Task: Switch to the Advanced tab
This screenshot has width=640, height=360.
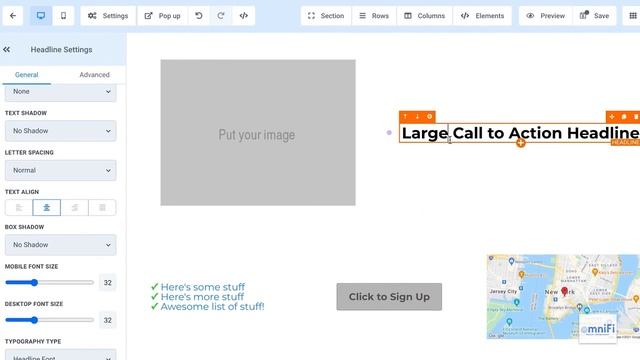Action: click(x=94, y=75)
